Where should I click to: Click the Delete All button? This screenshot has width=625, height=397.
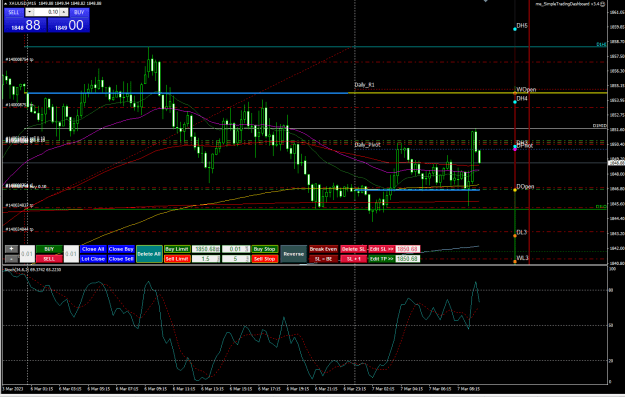[x=149, y=254]
